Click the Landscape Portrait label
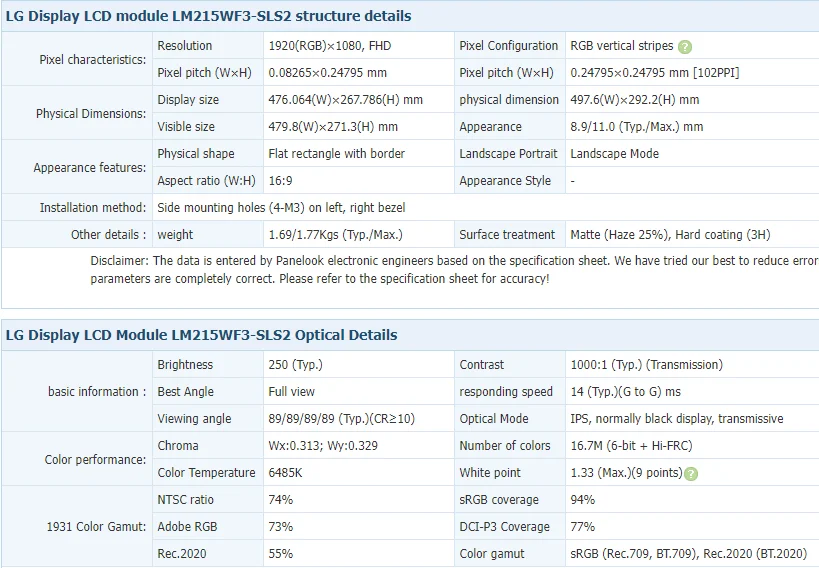Viewport: 819px width, 568px height. [x=508, y=154]
